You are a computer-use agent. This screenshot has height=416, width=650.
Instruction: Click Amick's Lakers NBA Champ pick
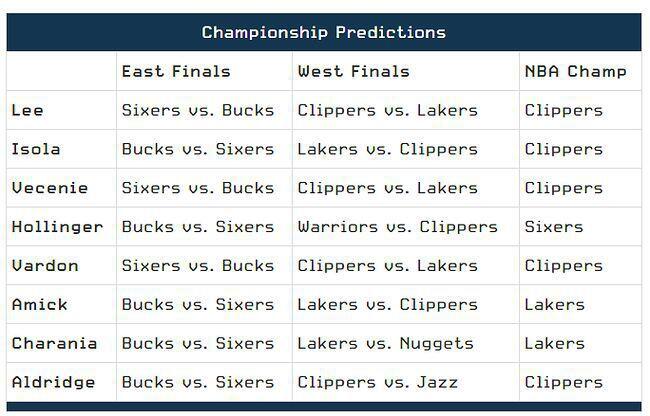point(554,304)
